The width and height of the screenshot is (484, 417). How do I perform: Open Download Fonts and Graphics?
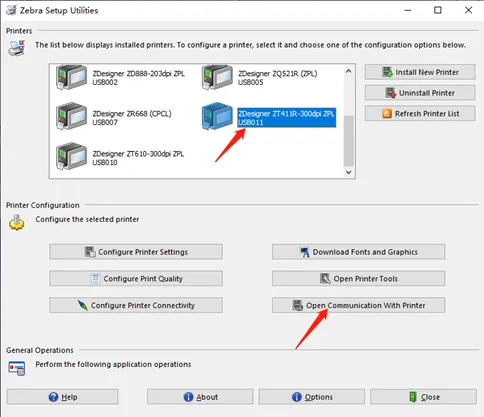click(358, 252)
